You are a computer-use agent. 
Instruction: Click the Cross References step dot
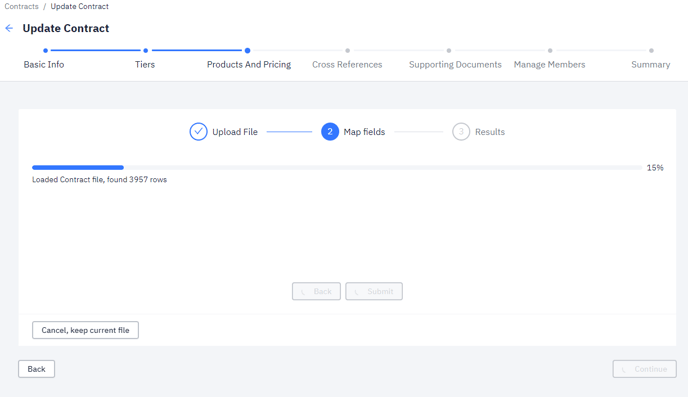[x=348, y=50]
